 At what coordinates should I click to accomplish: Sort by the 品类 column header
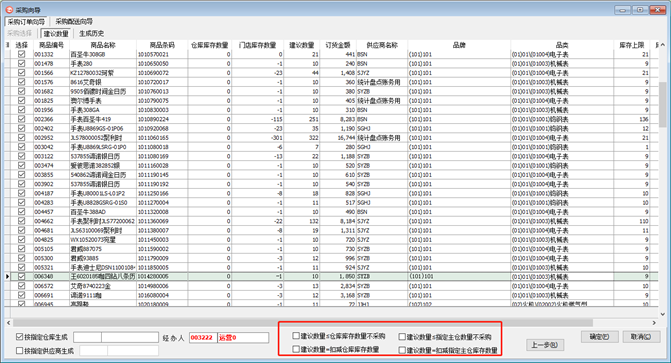[562, 45]
